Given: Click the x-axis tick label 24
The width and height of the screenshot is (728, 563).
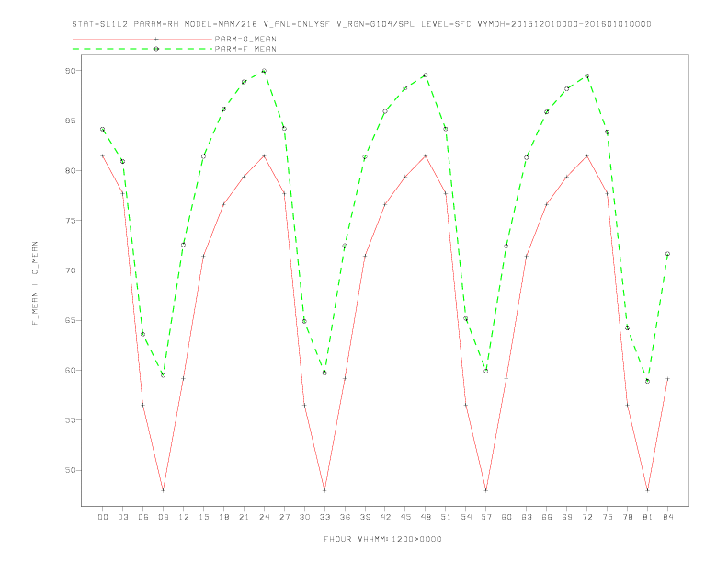Looking at the screenshot, I should tap(264, 517).
